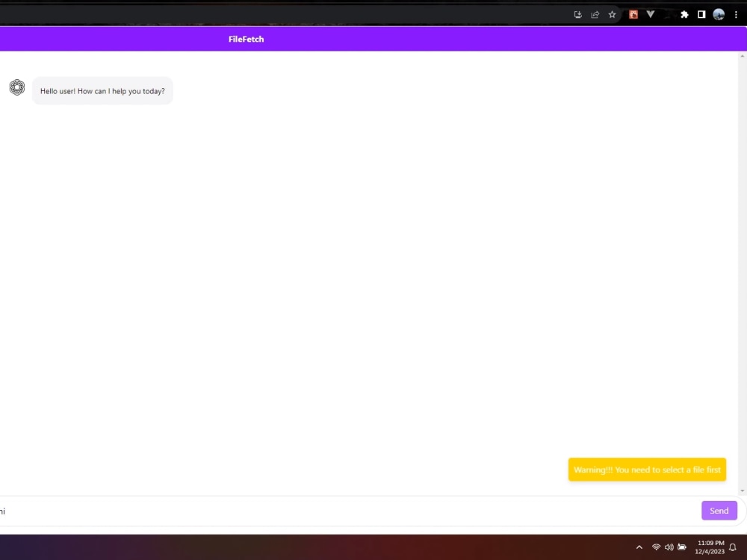Open the Wi-Fi network icon in the taskbar
This screenshot has height=560, width=747.
pos(656,547)
